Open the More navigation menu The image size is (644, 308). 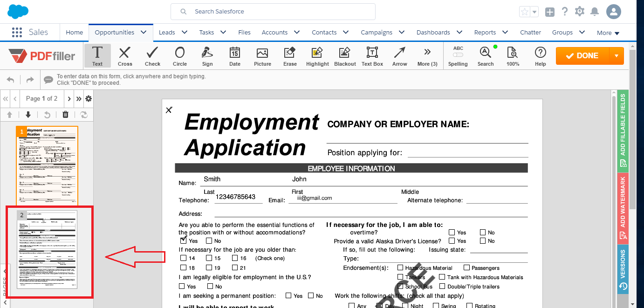[608, 33]
